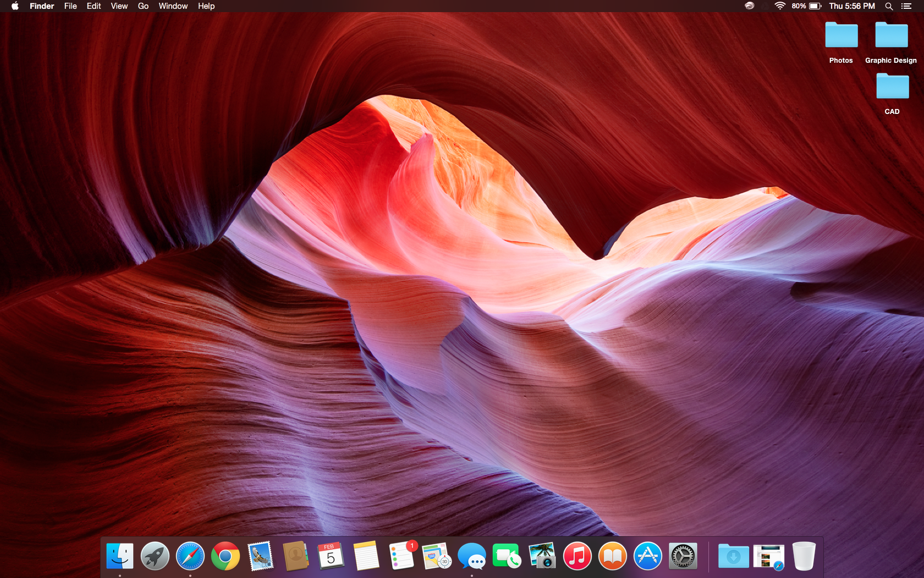Click the Spotlight search magnifier
Viewport: 924px width, 578px height.
pyautogui.click(x=889, y=6)
